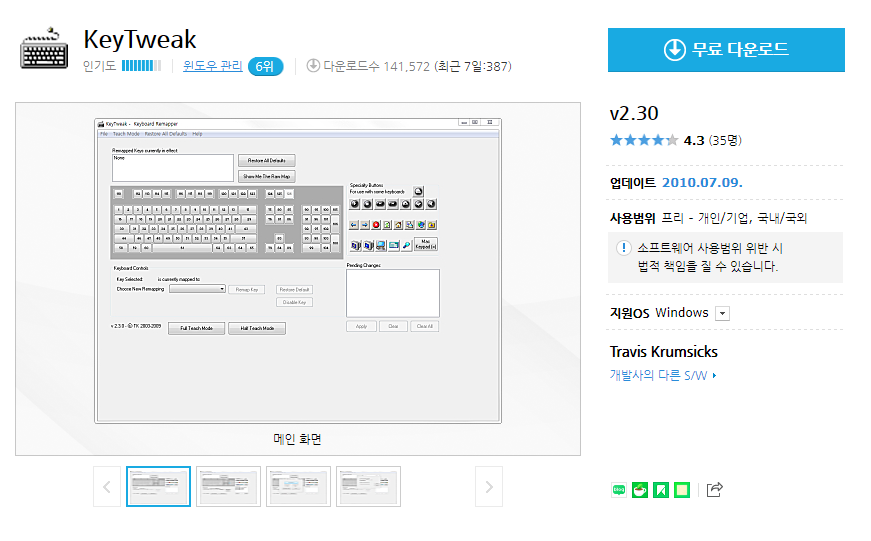Click the 2010.07.09. update date
This screenshot has height=541, width=871.
[x=702, y=183]
